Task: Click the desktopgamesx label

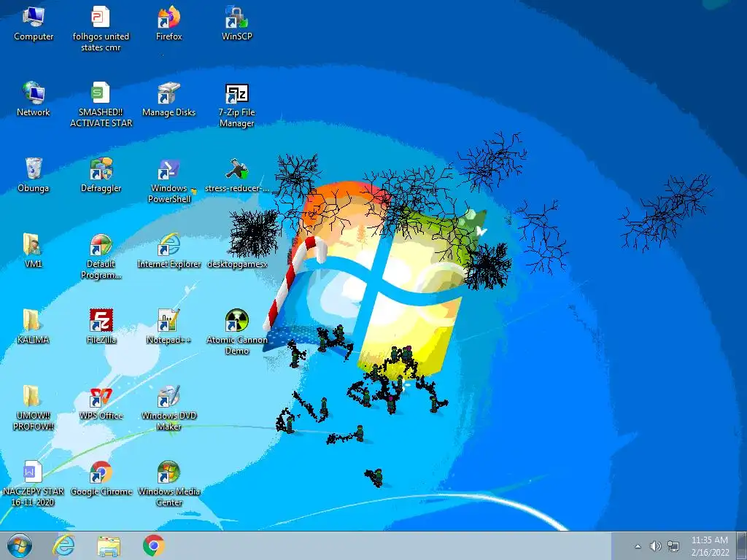Action: [237, 264]
